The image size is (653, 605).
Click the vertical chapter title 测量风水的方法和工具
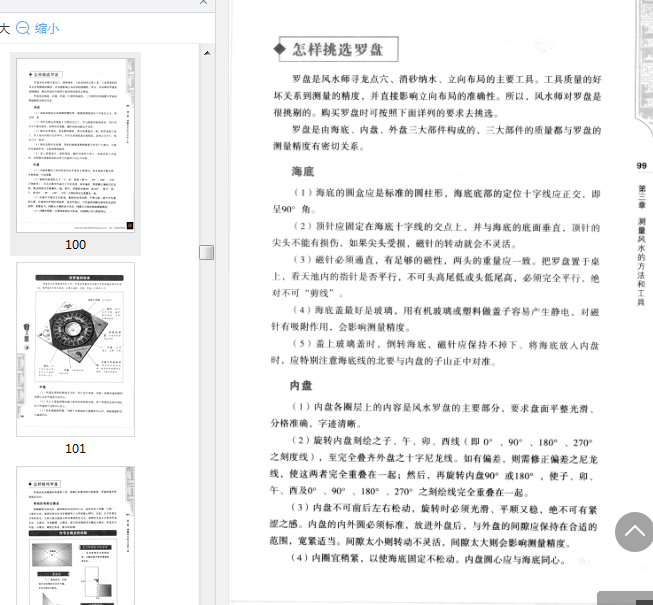tap(641, 261)
